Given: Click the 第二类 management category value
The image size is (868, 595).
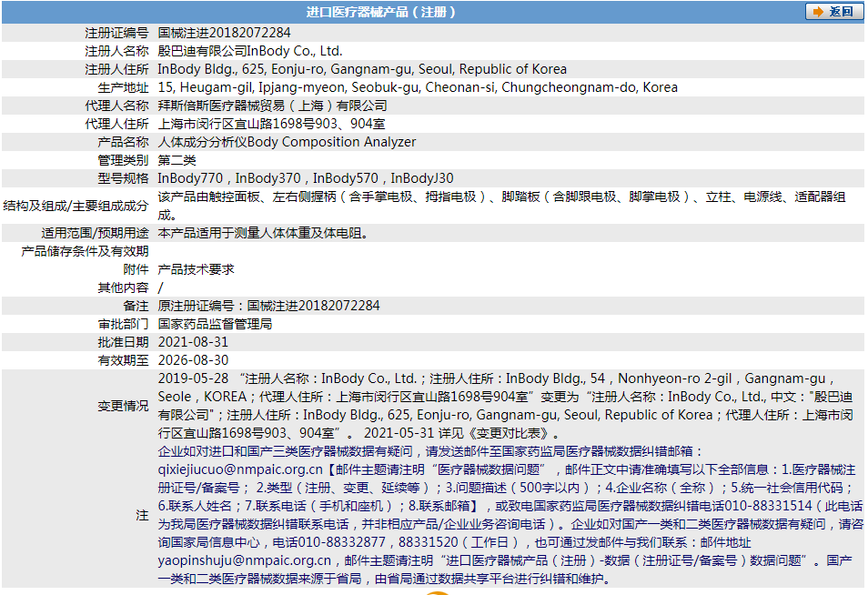Looking at the screenshot, I should 177,160.
